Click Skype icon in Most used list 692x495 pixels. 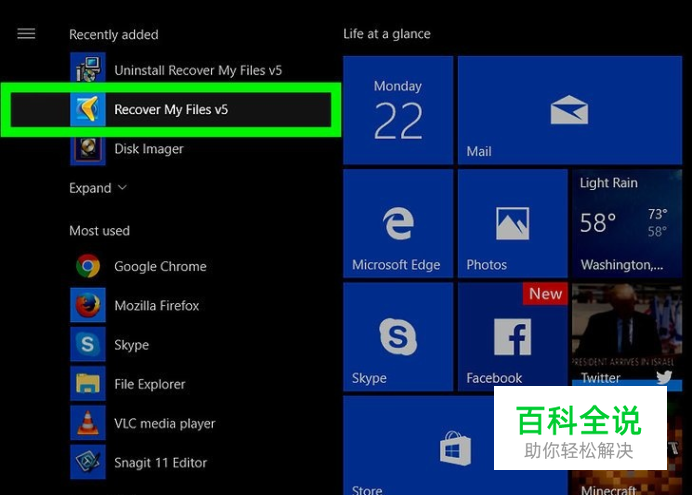coord(88,344)
